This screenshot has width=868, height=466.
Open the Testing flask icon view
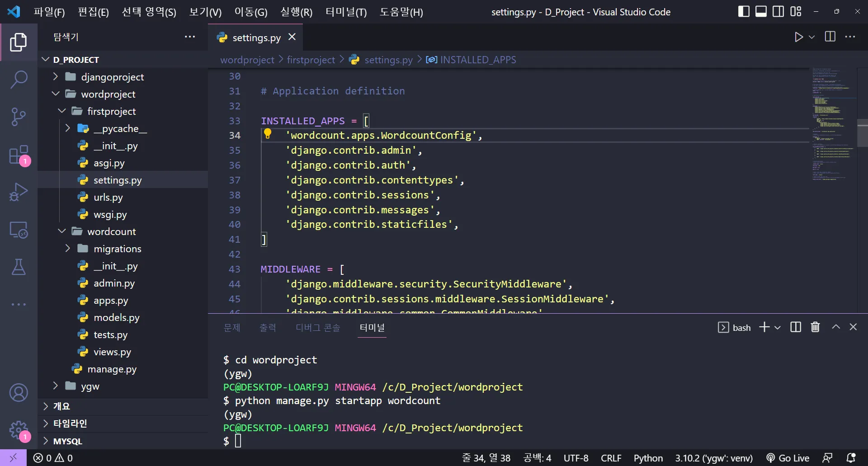click(19, 267)
